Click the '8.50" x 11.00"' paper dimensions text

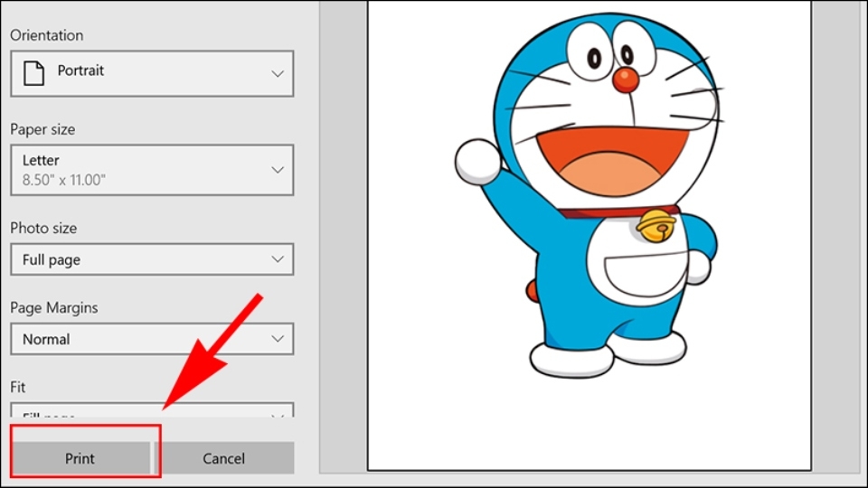pos(63,180)
